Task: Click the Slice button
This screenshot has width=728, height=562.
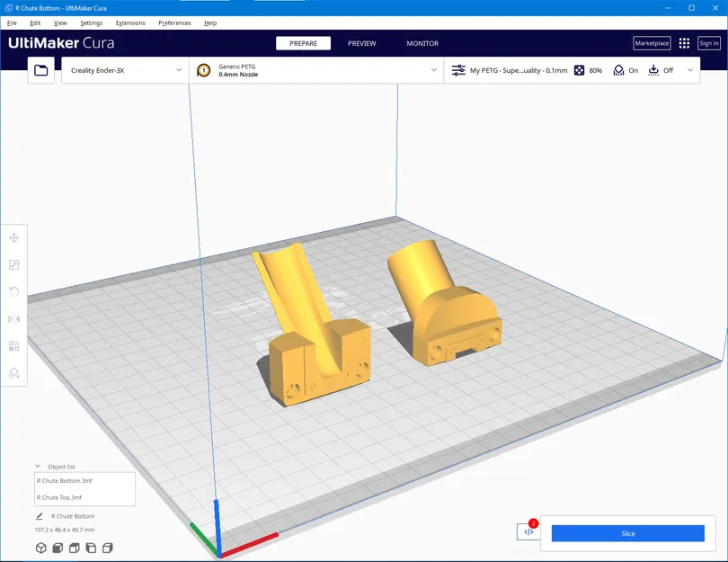Action: [627, 533]
